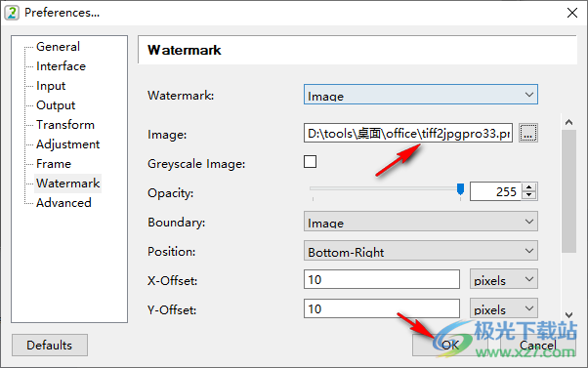Open the Position dropdown set to Bottom-Right

420,251
